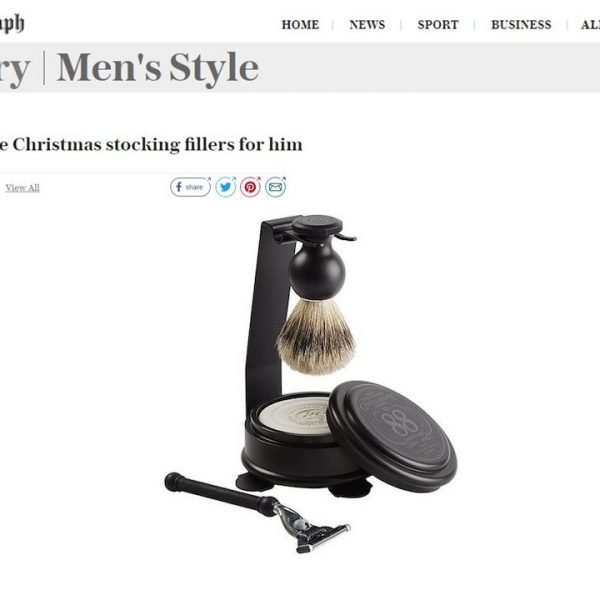This screenshot has width=600, height=600.
Task: Click the razor in the product photo
Action: pos(257,512)
